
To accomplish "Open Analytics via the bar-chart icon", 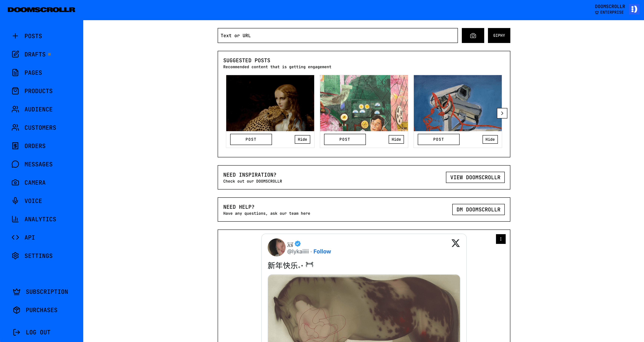I will coord(15,219).
